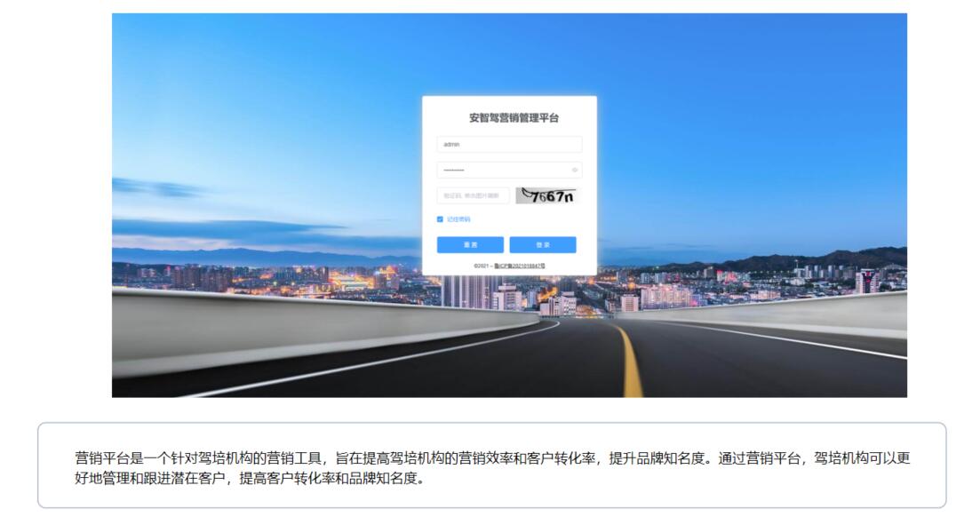The height and width of the screenshot is (517, 980).
Task: Click the ©2021 copyright text
Action: point(482,266)
